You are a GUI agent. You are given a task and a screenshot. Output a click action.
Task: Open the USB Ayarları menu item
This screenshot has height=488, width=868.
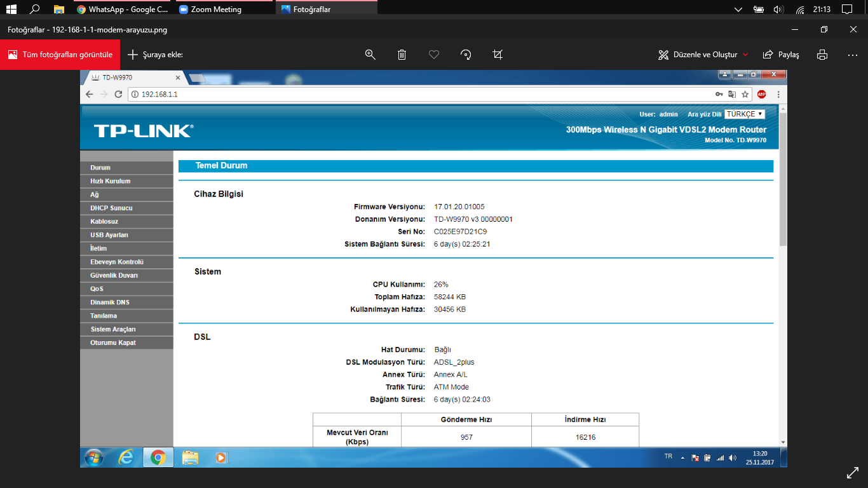click(126, 235)
